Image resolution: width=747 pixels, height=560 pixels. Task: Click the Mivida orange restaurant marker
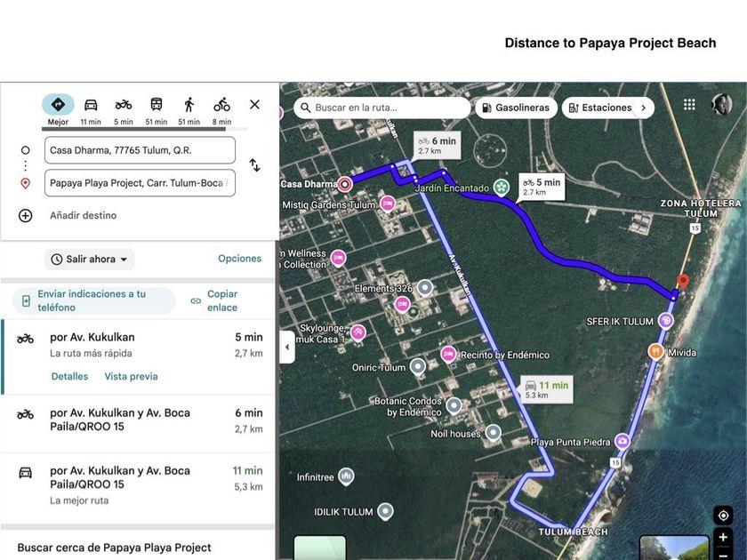pos(656,352)
